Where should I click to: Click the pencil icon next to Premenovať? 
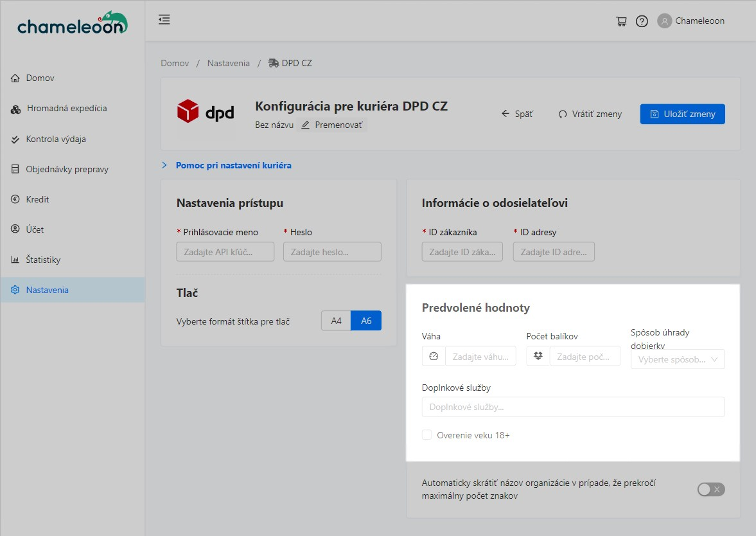(306, 125)
